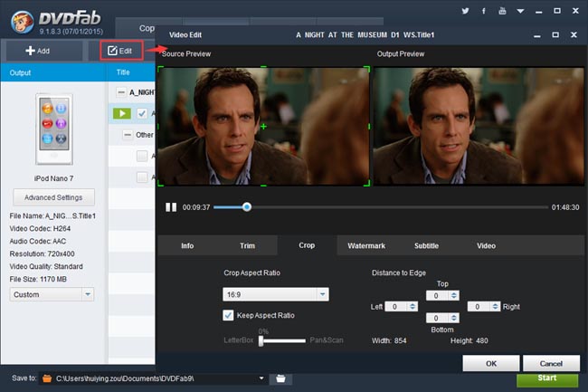The width and height of the screenshot is (588, 392).
Task: Switch to the Trim tab
Action: [247, 245]
